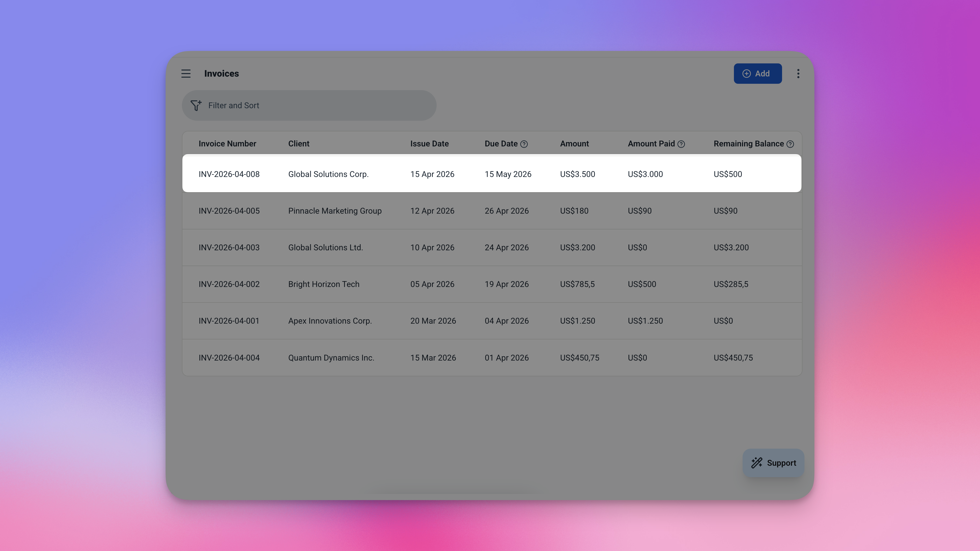
Task: Click the Amount Paid help icon
Action: pyautogui.click(x=681, y=144)
